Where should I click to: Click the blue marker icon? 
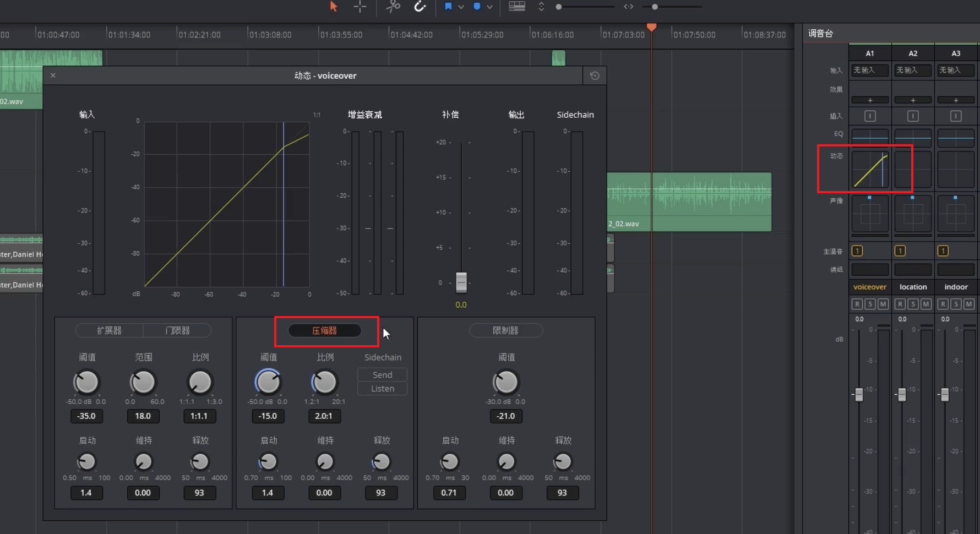point(477,7)
